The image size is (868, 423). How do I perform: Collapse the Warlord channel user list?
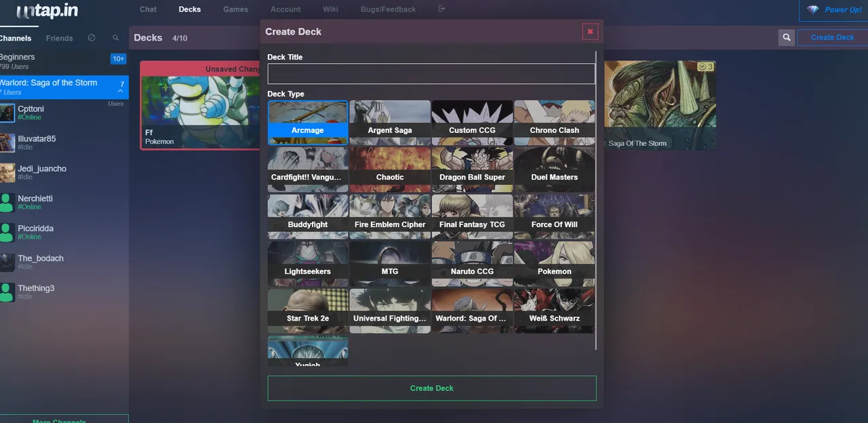(x=121, y=91)
